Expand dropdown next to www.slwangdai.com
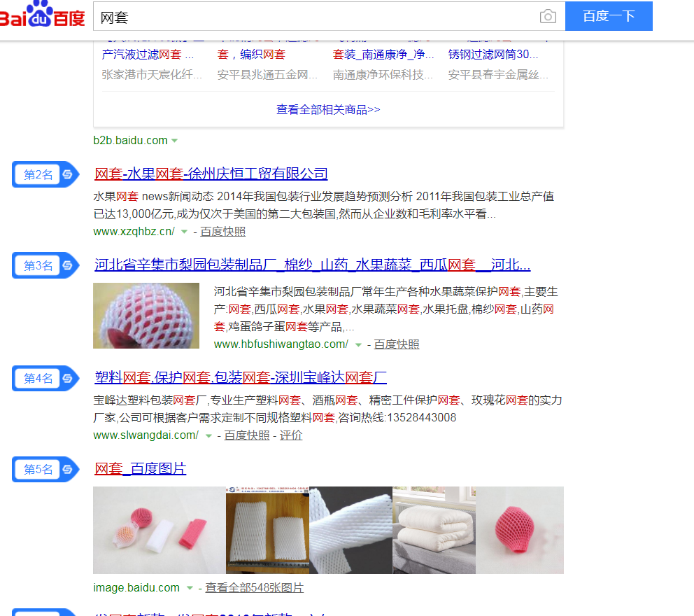Viewport: 694px width, 616px height. [x=208, y=436]
